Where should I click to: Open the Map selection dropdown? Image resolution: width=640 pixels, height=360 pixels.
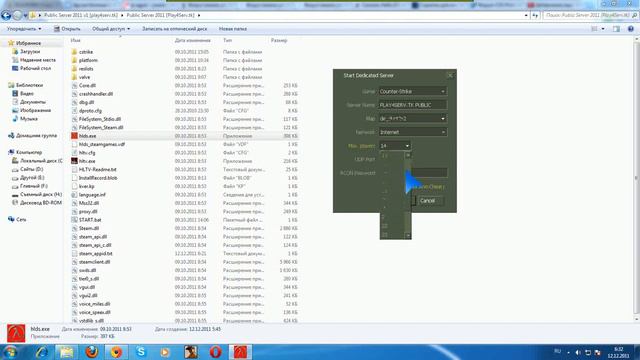(x=412, y=118)
